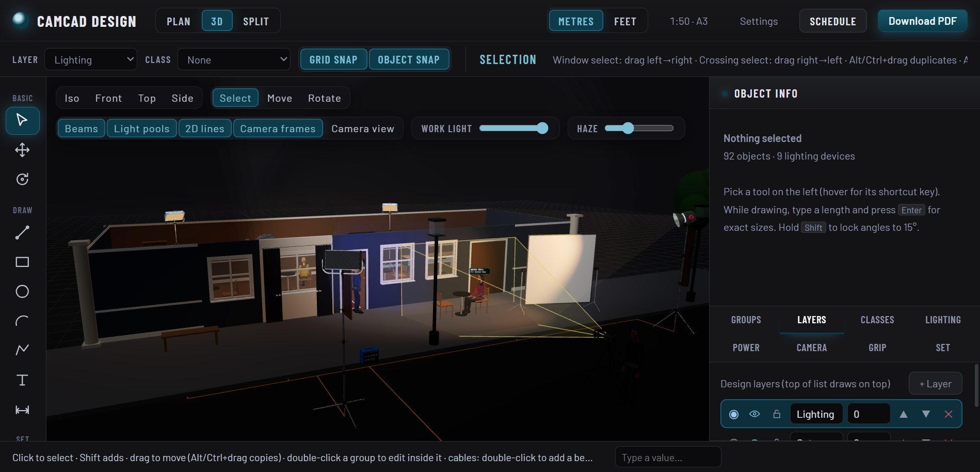Pick the Circle draw tool
This screenshot has height=472, width=980.
click(x=22, y=292)
